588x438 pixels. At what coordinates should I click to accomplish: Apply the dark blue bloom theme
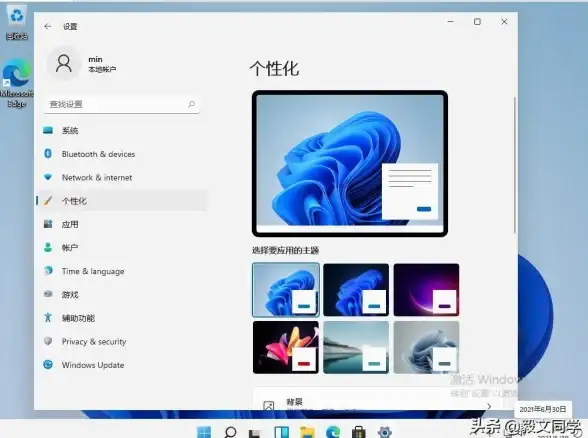(356, 290)
